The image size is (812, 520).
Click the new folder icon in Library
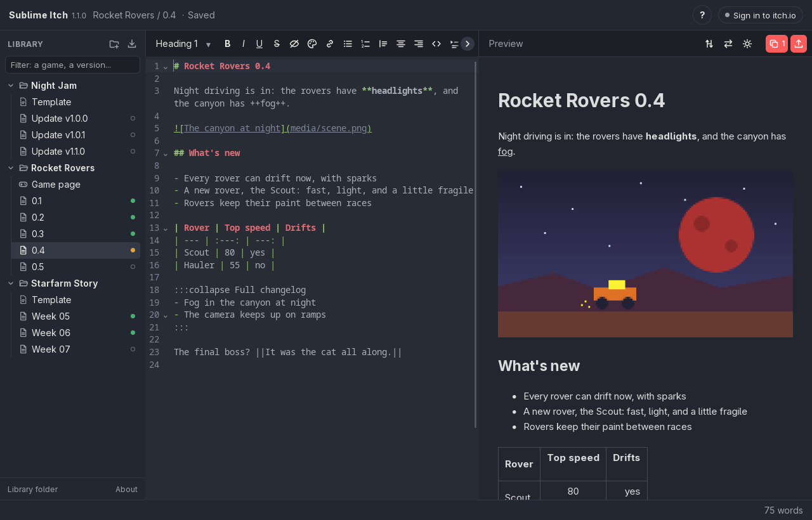click(x=114, y=44)
